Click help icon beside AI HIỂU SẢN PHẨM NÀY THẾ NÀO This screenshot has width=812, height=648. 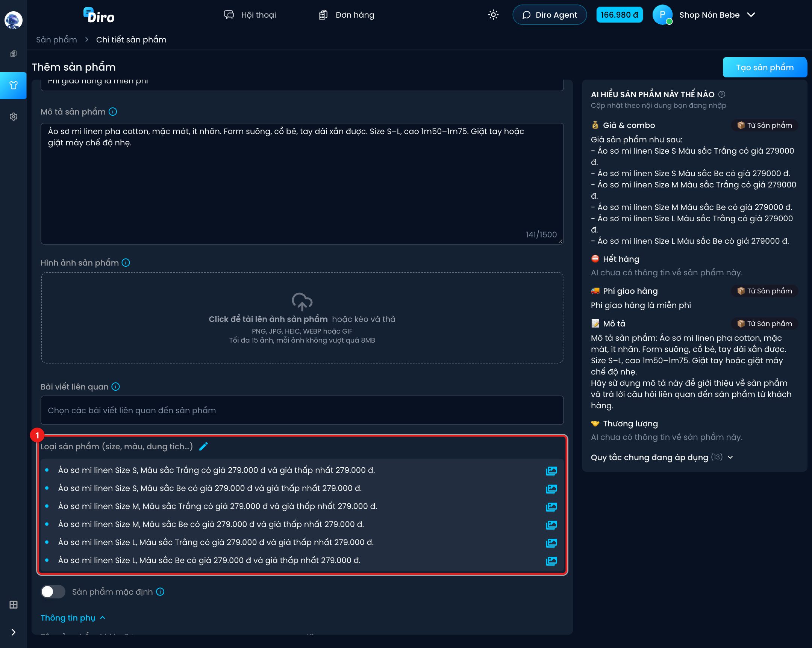722,94
